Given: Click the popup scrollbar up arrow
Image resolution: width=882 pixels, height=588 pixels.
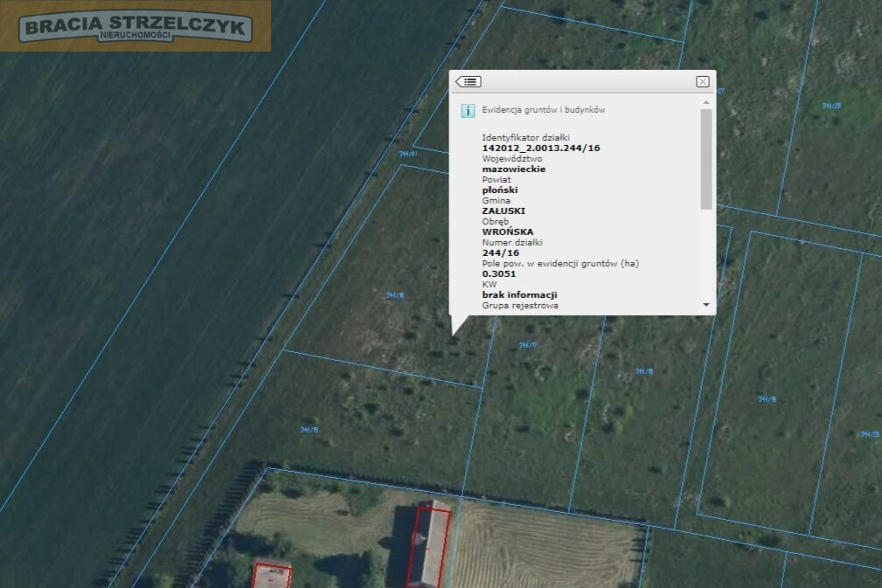Looking at the screenshot, I should coord(706,102).
